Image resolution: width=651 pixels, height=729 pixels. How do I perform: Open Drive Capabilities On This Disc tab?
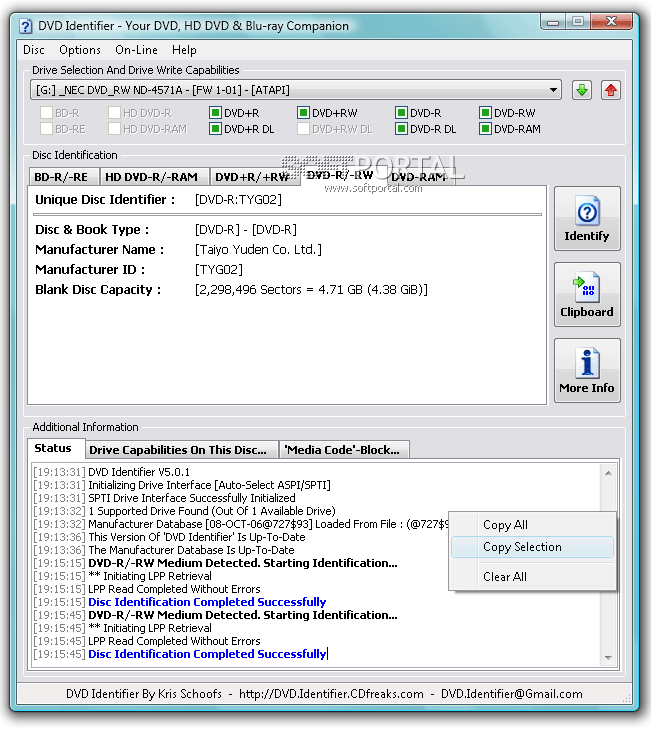(x=181, y=450)
